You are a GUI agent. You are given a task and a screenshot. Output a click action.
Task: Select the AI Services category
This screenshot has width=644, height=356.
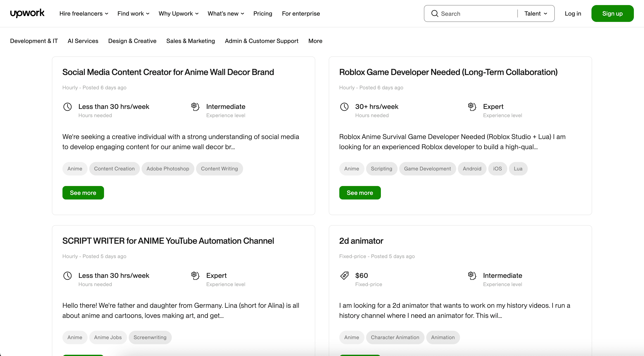(83, 41)
